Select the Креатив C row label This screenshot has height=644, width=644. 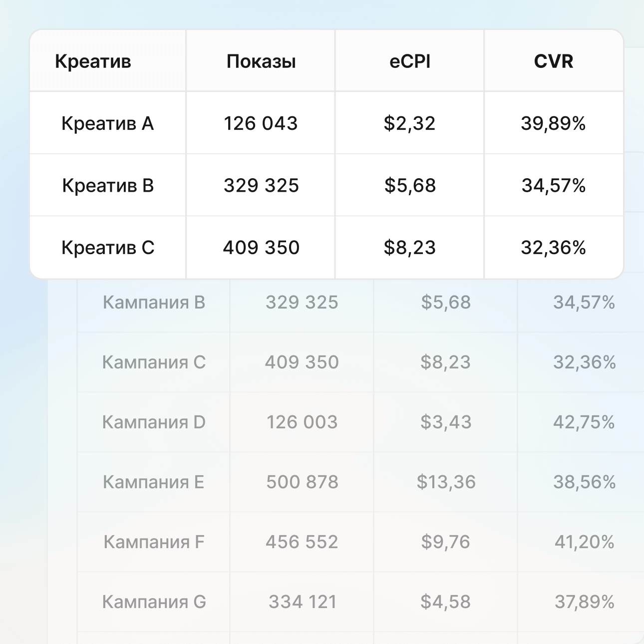(108, 248)
